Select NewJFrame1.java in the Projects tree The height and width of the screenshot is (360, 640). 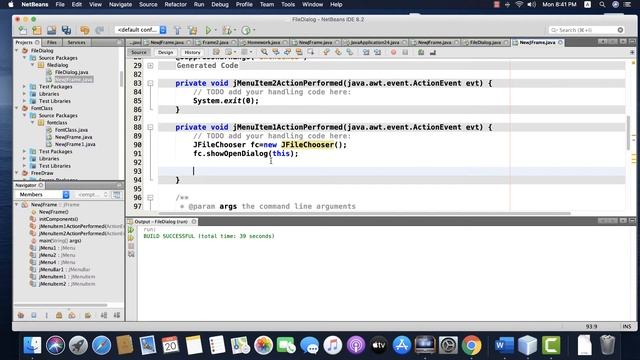point(75,144)
